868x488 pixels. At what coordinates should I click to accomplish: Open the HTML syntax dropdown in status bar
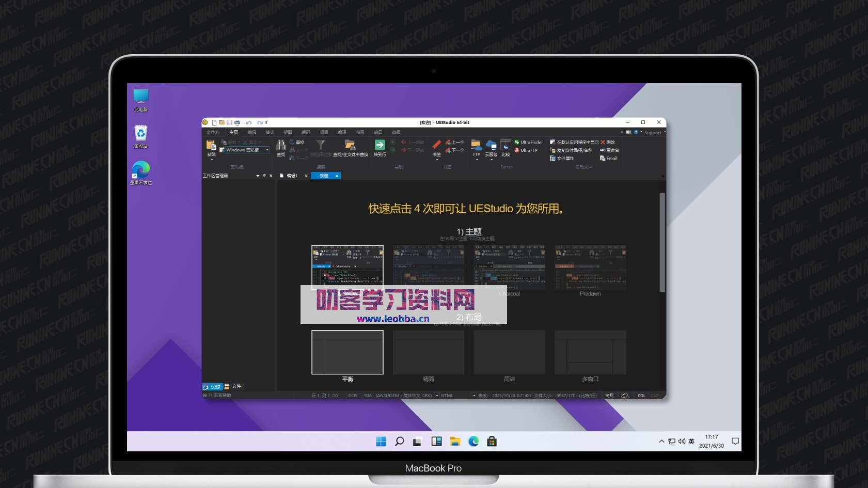(474, 396)
